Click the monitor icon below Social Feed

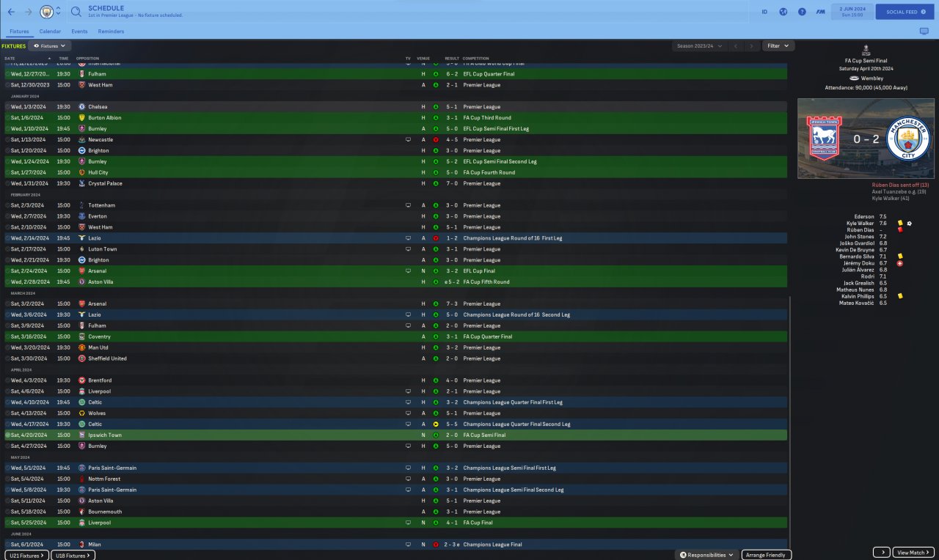click(x=924, y=32)
